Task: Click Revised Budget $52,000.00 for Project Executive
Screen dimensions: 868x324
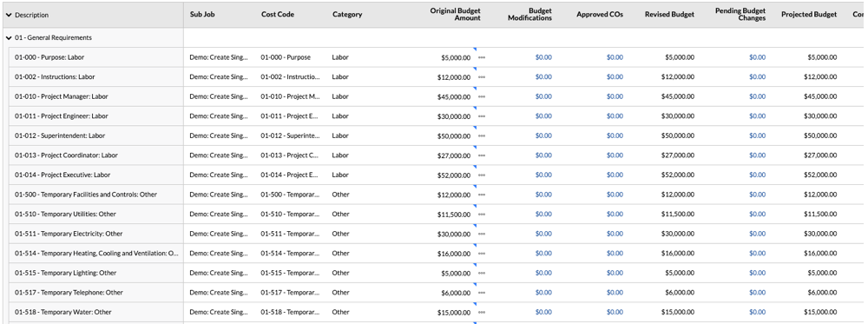Action: coord(678,175)
